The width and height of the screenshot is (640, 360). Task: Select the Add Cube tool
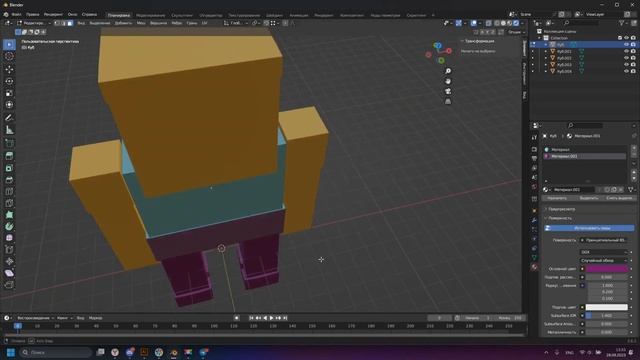[9, 143]
